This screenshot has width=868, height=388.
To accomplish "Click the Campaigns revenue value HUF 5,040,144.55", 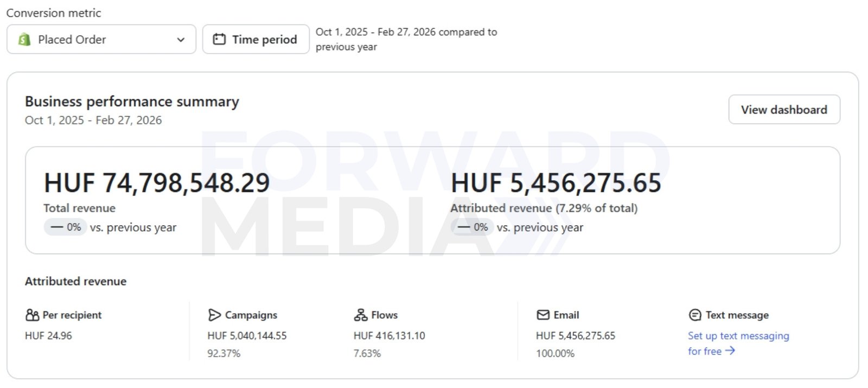I will 247,336.
